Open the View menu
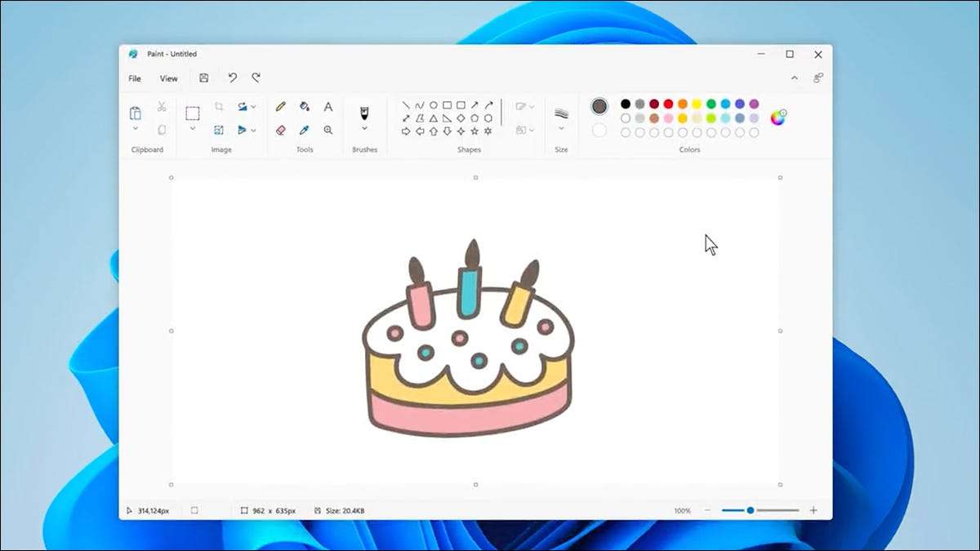 tap(168, 78)
